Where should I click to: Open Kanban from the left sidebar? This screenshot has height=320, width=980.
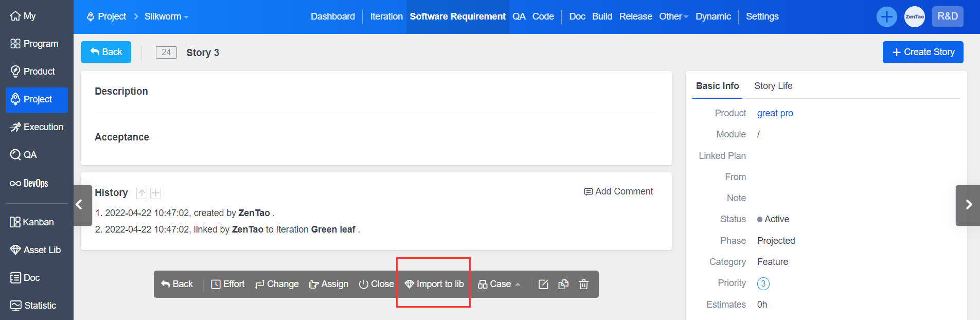click(32, 222)
